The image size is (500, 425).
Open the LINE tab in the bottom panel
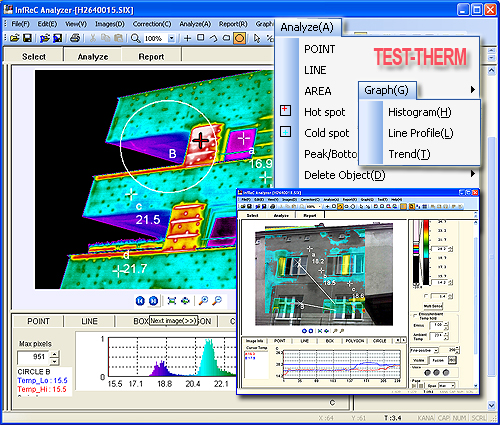click(89, 321)
